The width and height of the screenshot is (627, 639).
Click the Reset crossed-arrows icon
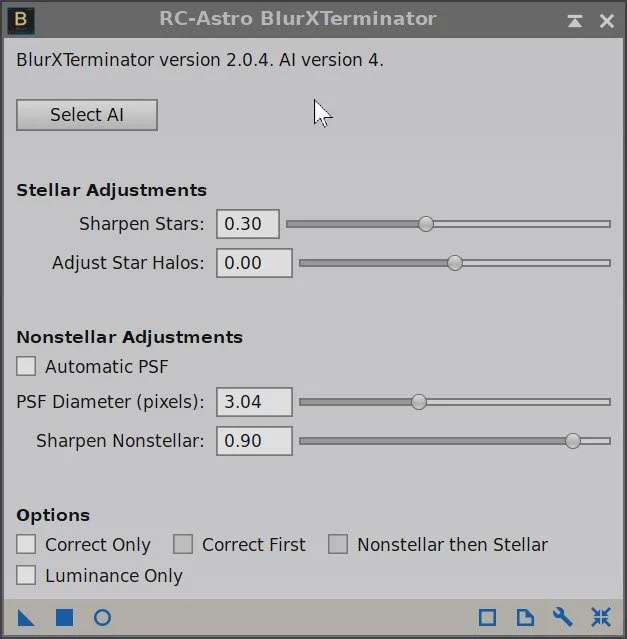601,617
